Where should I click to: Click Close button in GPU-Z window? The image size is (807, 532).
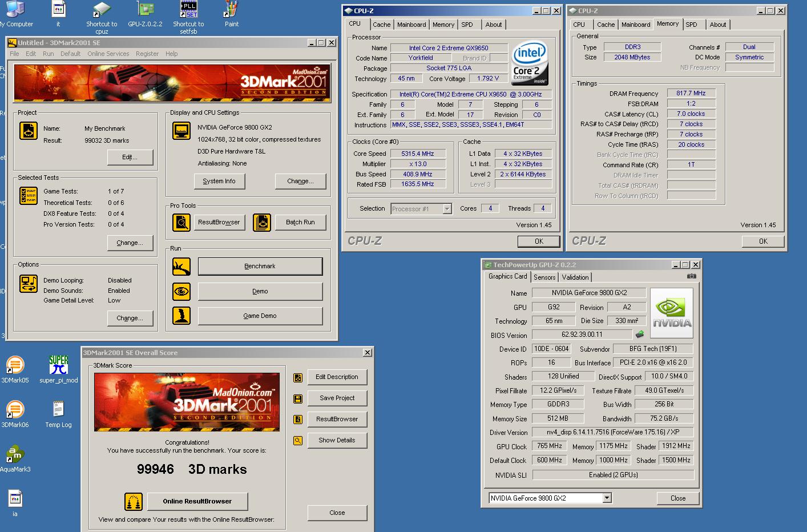click(x=678, y=498)
